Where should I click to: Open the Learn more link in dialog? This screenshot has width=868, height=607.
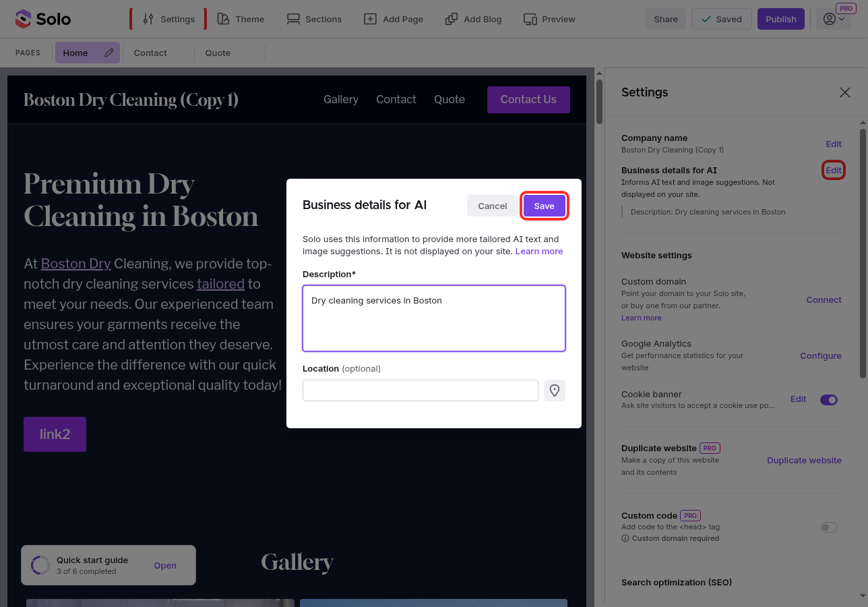point(539,251)
